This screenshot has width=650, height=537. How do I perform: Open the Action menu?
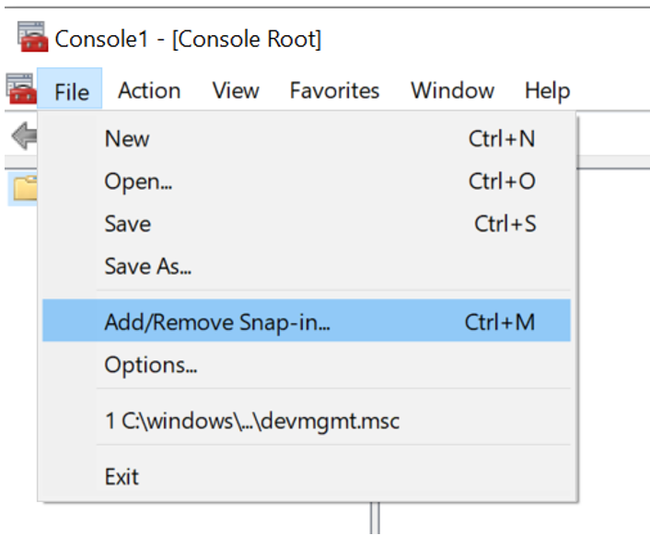click(149, 91)
